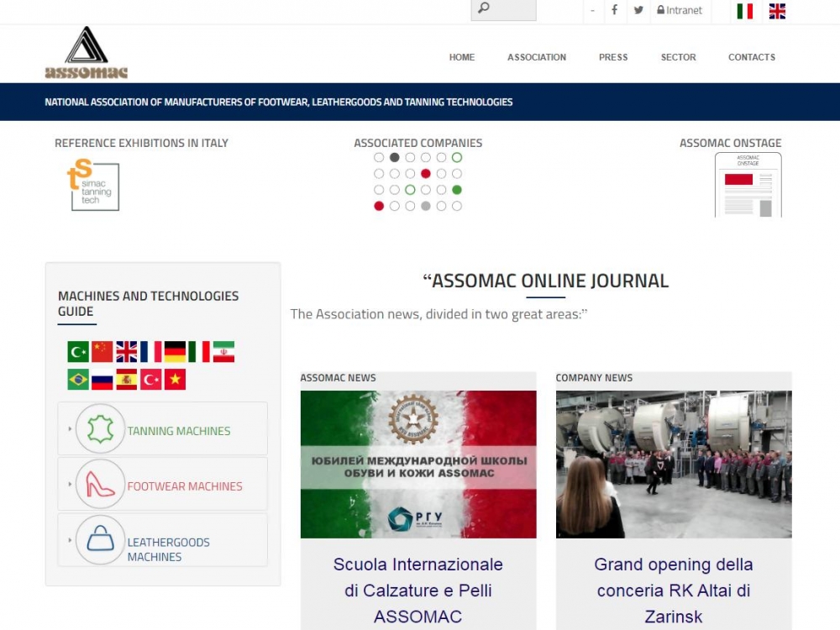Select the Spain flag in guide
The image size is (840, 630).
click(x=127, y=380)
